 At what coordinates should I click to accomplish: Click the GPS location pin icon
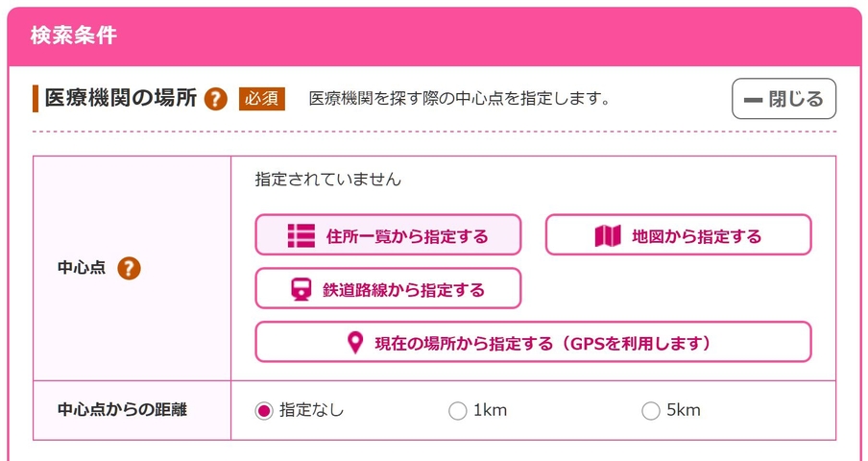(355, 343)
